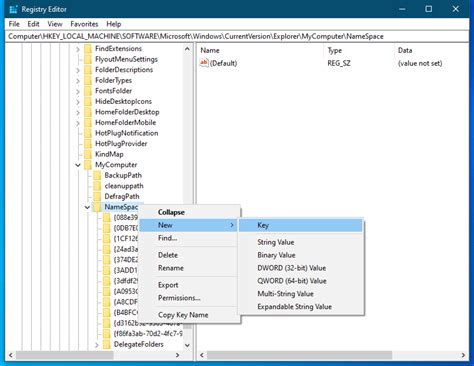The image size is (474, 366).
Task: Select New in the context menu
Action: point(189,225)
